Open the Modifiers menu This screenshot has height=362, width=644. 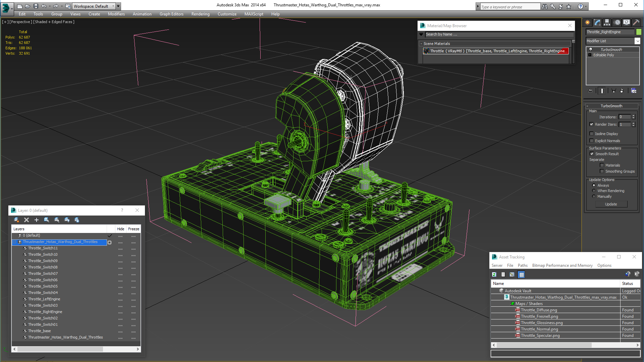[x=116, y=14]
